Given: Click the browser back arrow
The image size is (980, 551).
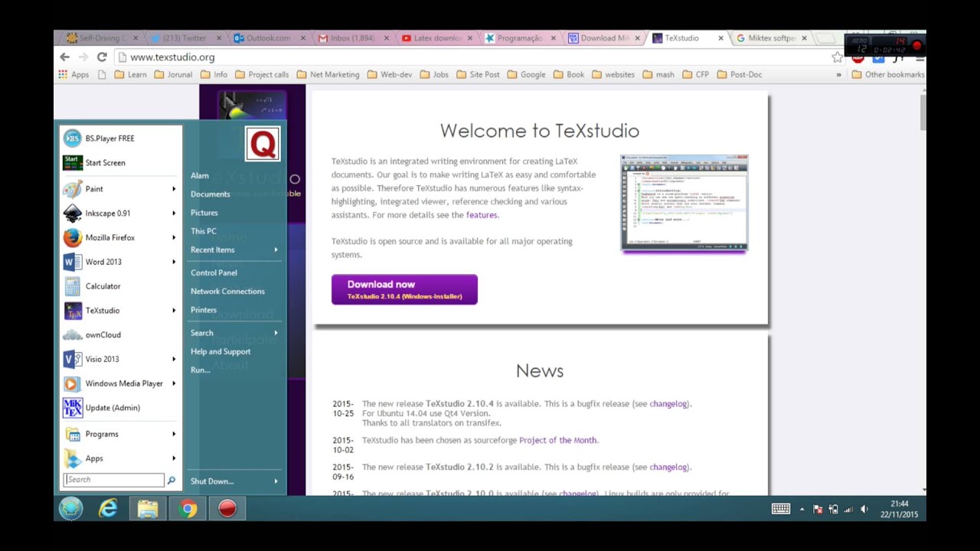Looking at the screenshot, I should [x=64, y=57].
